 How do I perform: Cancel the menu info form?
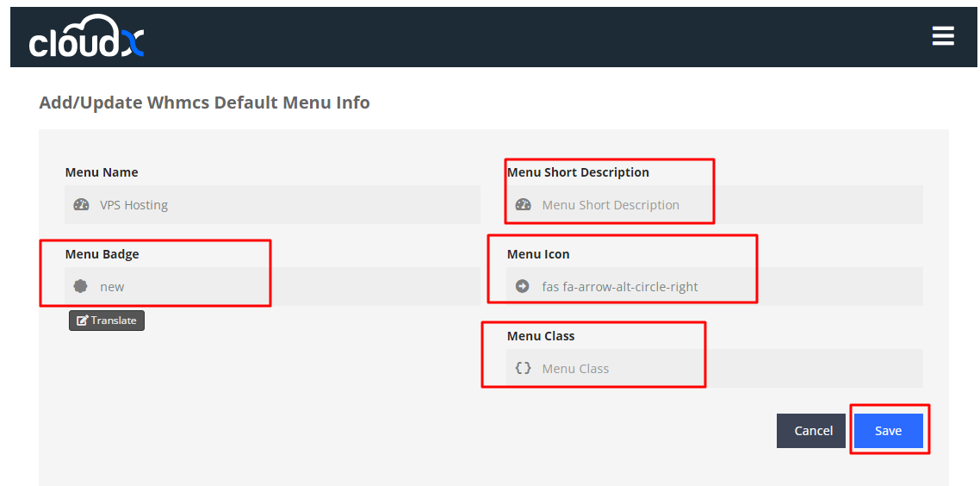click(x=813, y=431)
